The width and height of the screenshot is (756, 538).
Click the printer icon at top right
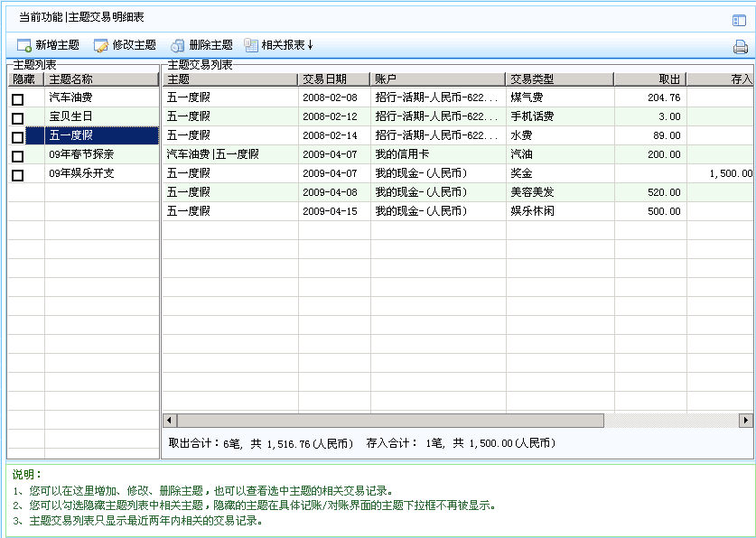tap(740, 48)
